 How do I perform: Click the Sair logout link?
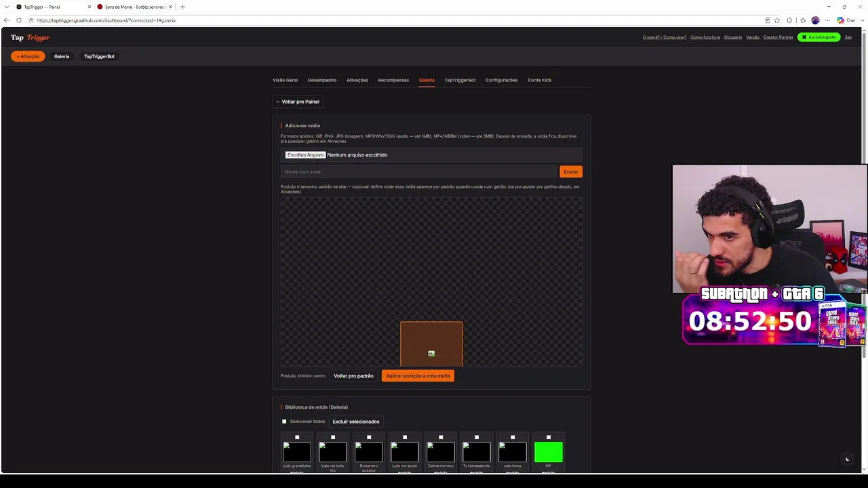[x=848, y=37]
